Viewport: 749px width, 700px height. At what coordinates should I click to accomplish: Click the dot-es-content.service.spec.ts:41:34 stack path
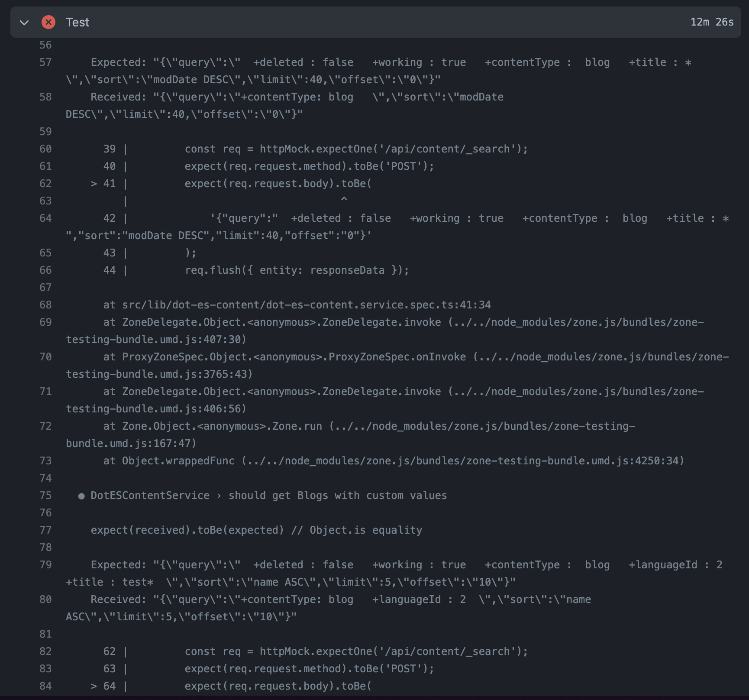click(307, 305)
